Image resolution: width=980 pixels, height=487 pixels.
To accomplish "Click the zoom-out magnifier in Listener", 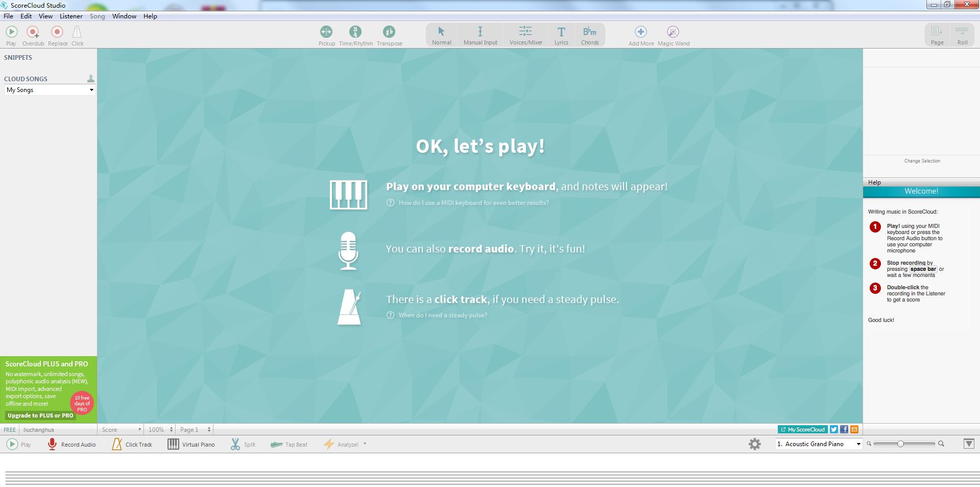I will point(869,444).
